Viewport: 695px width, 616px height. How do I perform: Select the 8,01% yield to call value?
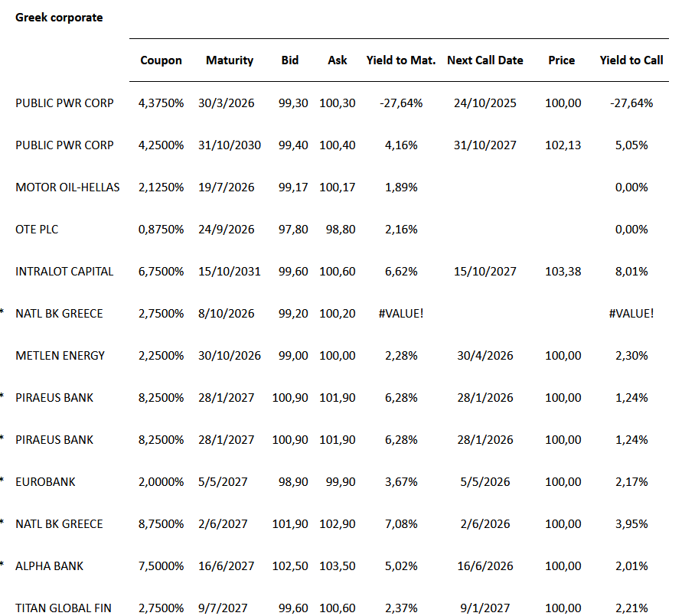(x=631, y=272)
